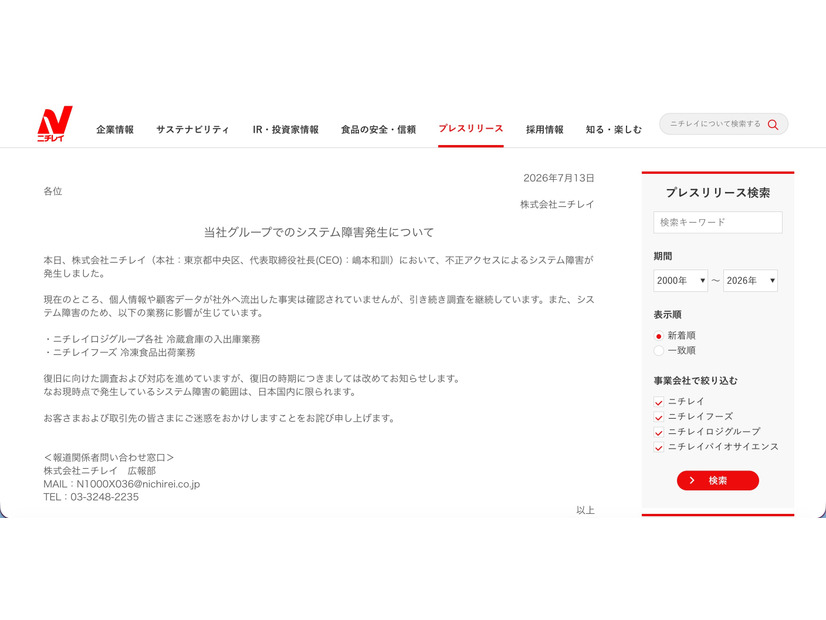Click the N1000X036@nichirei.co.jp email address
Screen dimensions: 826x620
138,484
